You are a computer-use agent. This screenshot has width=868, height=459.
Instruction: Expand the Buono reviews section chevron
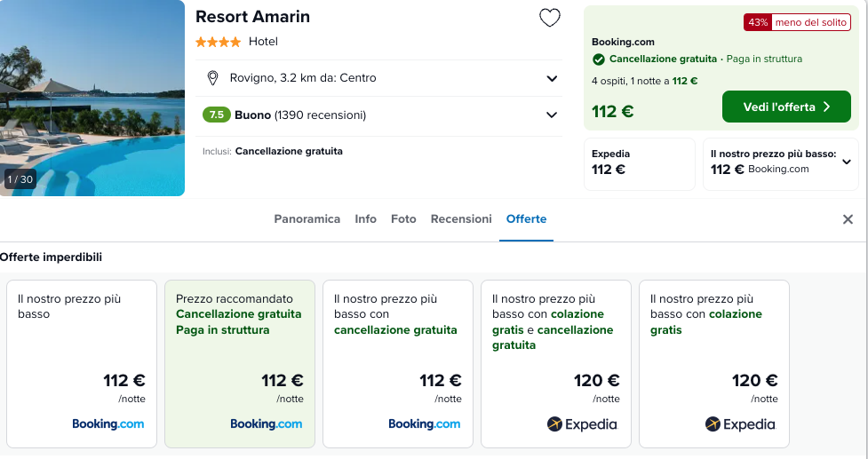pos(552,115)
